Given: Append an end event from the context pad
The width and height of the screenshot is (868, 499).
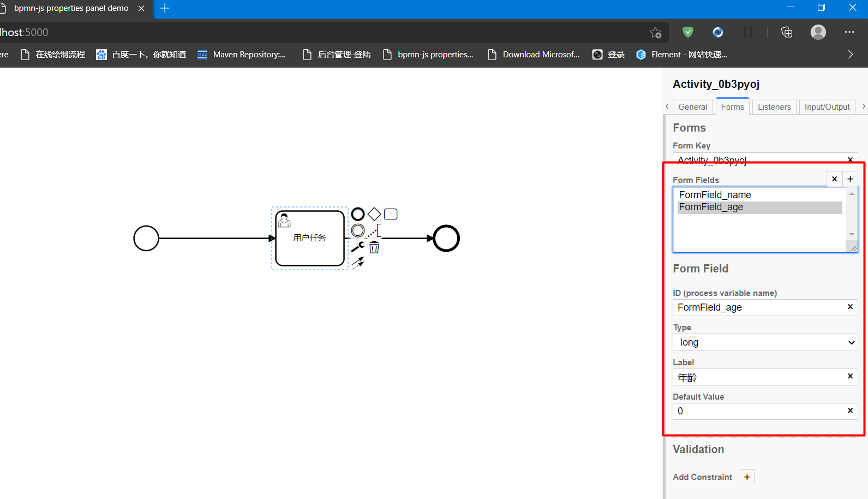Looking at the screenshot, I should coord(358,214).
